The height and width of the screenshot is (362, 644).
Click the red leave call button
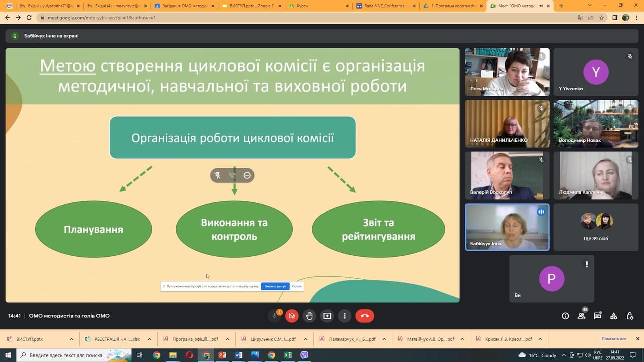coord(365,316)
